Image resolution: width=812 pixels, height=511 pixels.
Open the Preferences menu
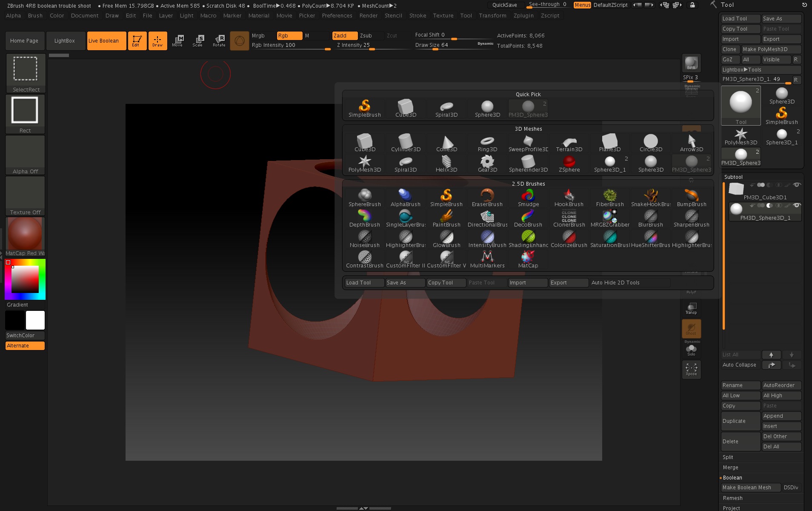[x=337, y=16]
